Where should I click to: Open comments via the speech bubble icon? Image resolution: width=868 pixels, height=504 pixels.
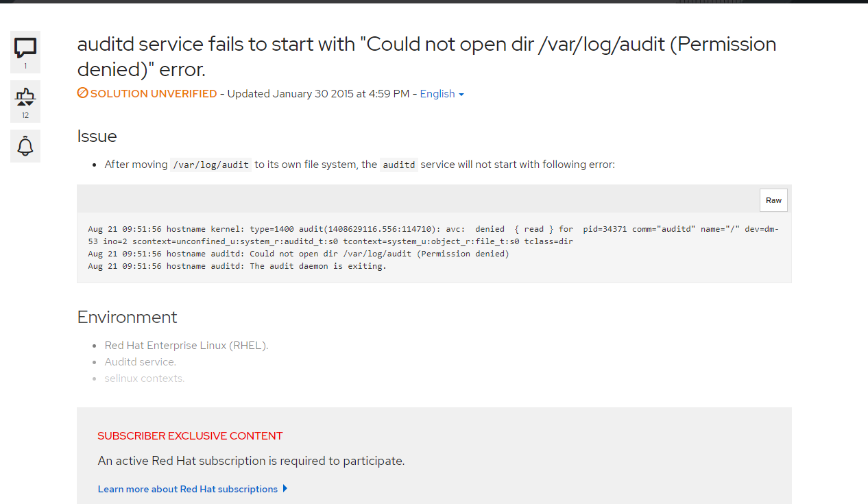click(25, 46)
